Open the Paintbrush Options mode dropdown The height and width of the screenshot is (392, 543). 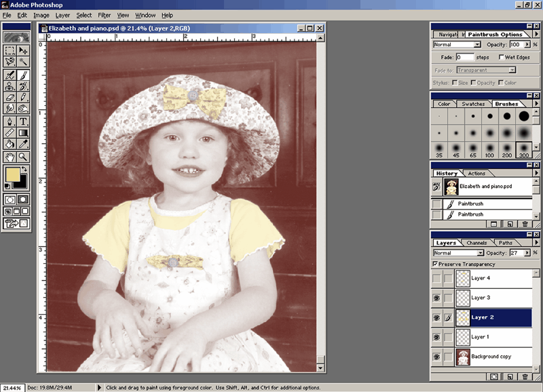478,45
